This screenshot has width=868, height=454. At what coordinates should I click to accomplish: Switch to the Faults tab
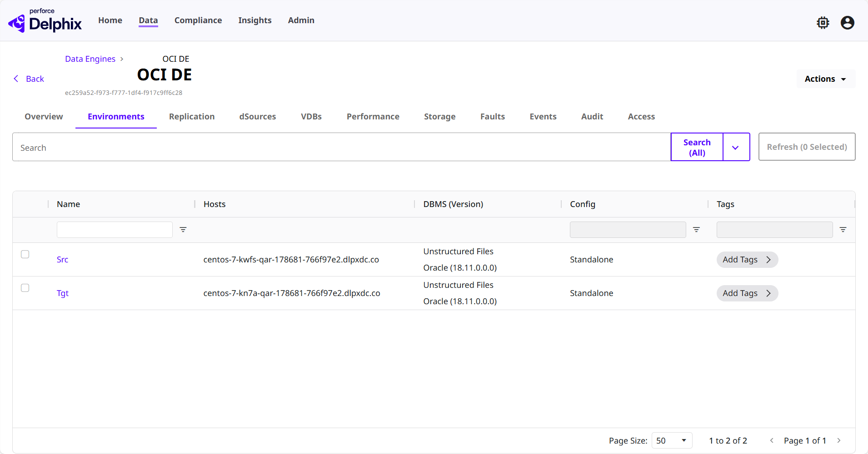493,117
